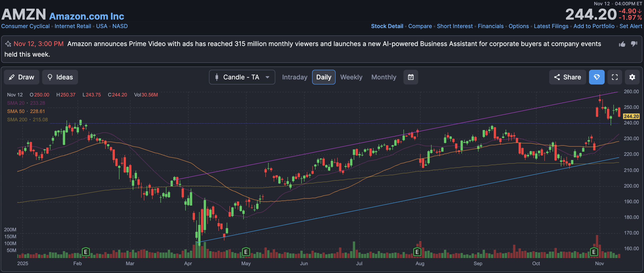Click the thumbs up icon on news

tap(622, 44)
